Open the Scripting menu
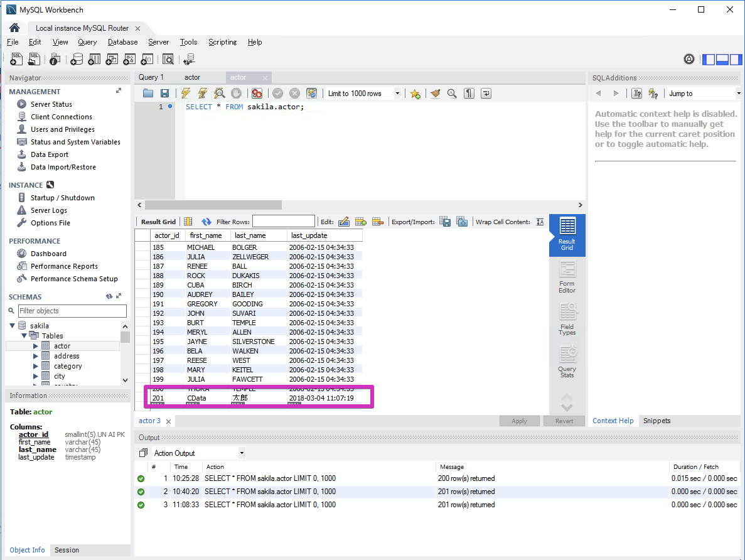The width and height of the screenshot is (745, 560). click(x=222, y=42)
